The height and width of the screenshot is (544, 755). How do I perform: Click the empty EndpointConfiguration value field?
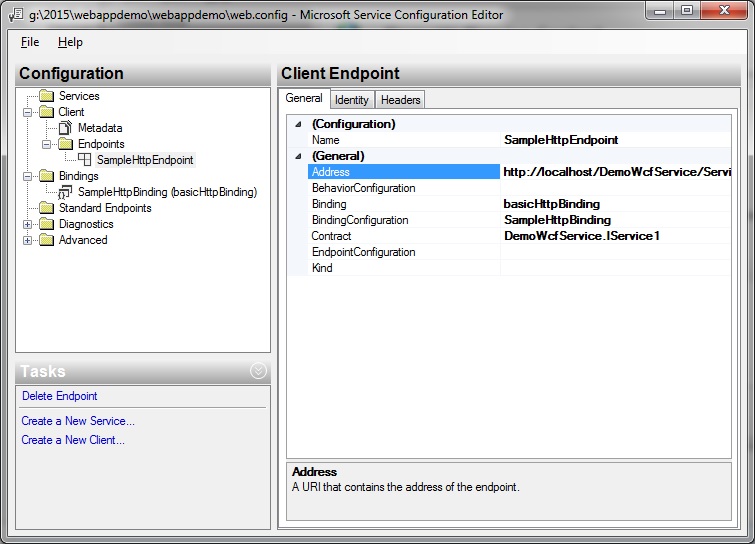[x=616, y=252]
